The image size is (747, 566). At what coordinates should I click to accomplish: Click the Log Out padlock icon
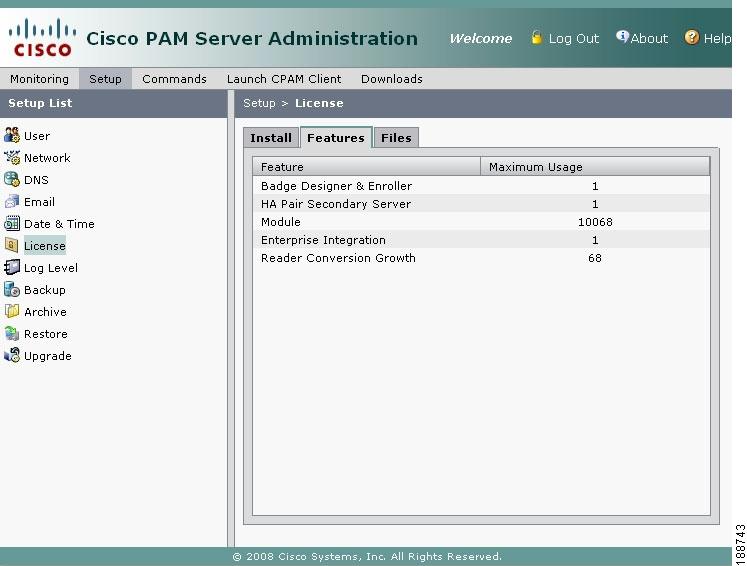click(x=536, y=37)
